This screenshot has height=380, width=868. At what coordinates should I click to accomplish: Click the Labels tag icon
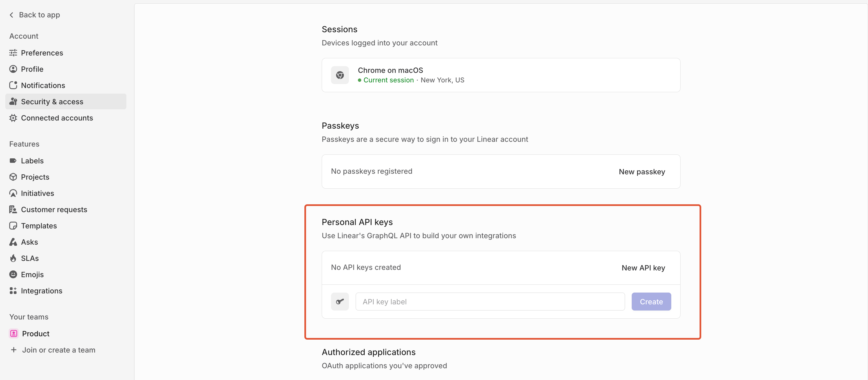(13, 161)
